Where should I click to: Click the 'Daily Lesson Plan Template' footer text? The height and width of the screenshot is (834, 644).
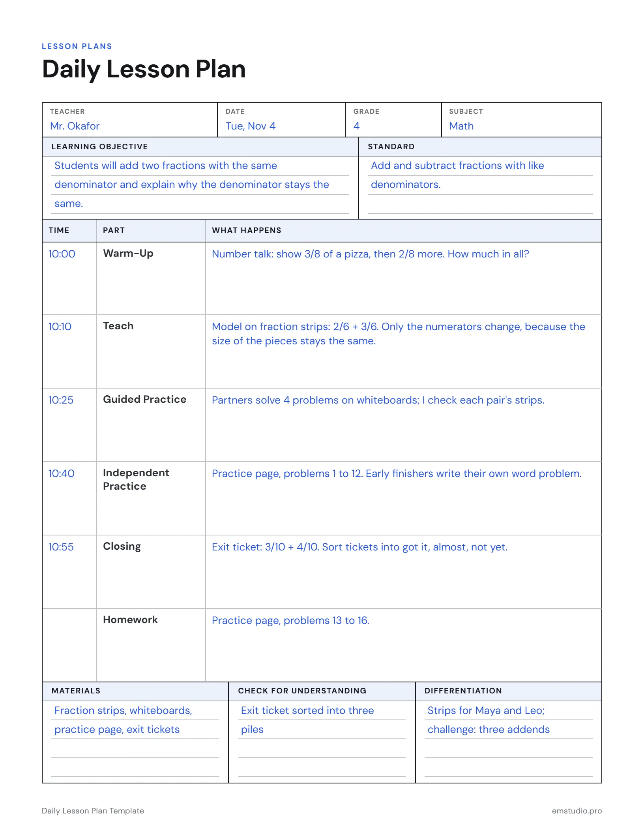point(93,811)
